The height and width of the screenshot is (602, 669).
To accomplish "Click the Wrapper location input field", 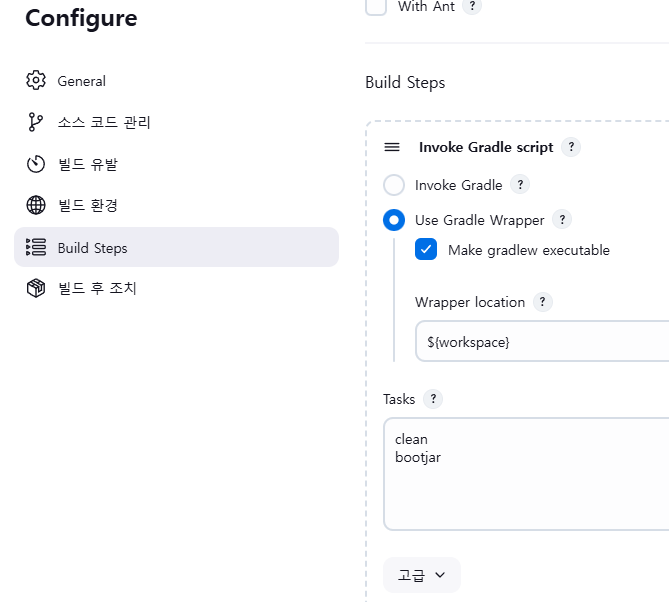I will pyautogui.click(x=542, y=341).
